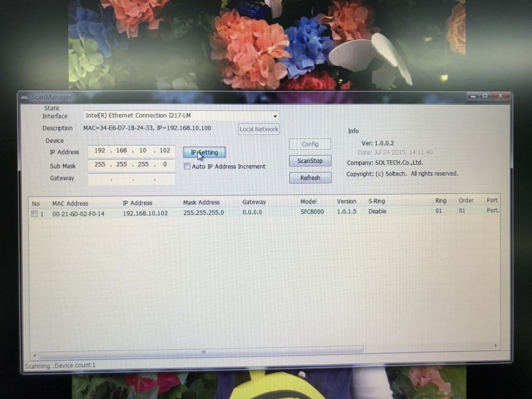Expand the Ethernet Connection I217-LM combo box

tap(275, 116)
